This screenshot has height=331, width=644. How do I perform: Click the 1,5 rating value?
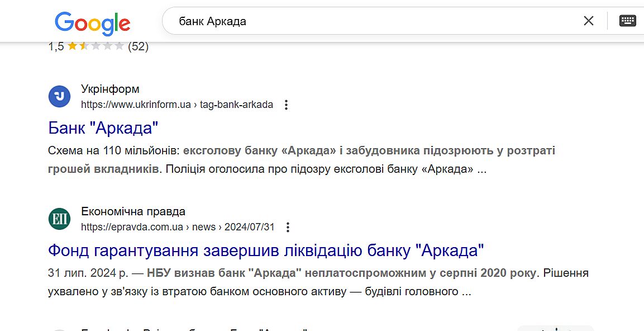[56, 46]
